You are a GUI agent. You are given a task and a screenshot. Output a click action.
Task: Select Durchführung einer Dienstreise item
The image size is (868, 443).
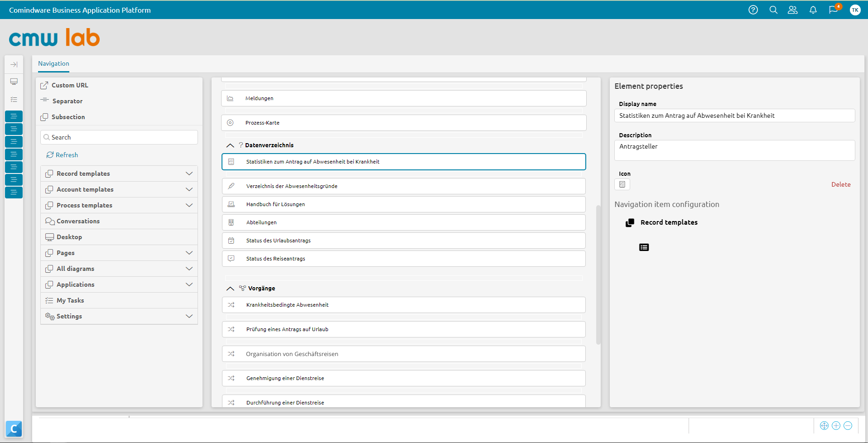coord(404,401)
